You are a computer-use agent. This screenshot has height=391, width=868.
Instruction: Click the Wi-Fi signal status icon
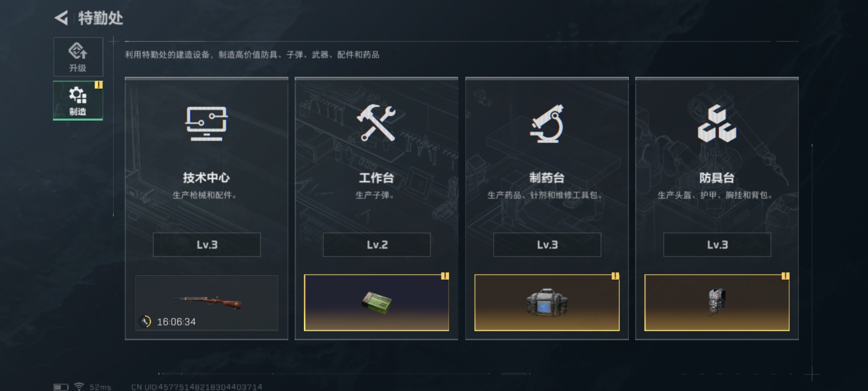79,387
